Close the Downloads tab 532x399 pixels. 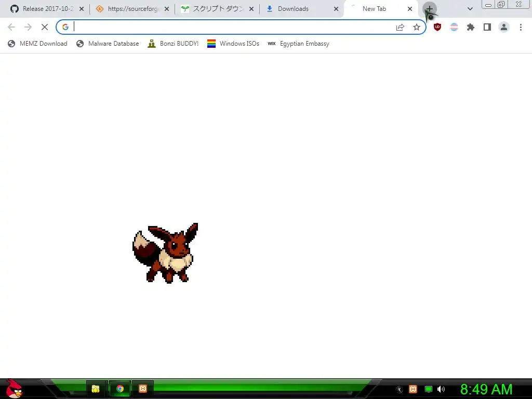[336, 9]
